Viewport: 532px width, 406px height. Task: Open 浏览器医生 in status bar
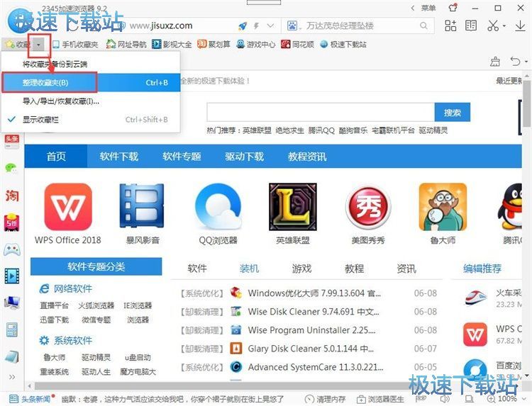[380, 399]
